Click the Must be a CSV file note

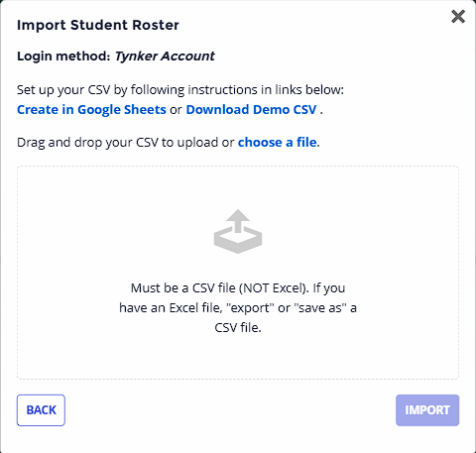coord(238,307)
